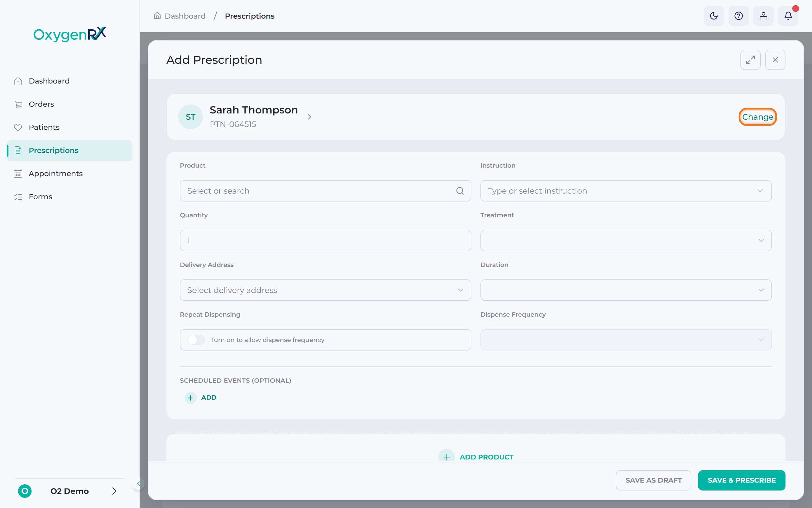This screenshot has height=508, width=812.
Task: Open the help question mark icon
Action: click(x=738, y=16)
